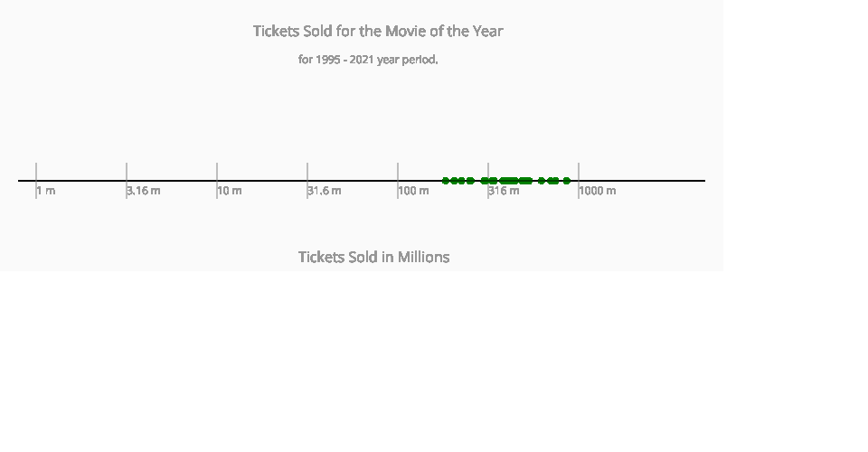This screenshot has width=868, height=452.
Task: Click the "Tickets Sold in Millions" axis title
Action: click(373, 257)
